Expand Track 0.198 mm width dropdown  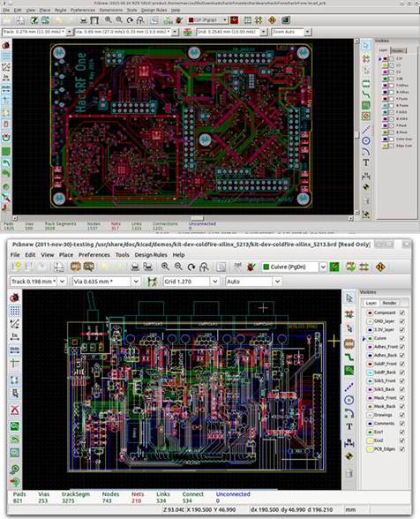point(63,282)
